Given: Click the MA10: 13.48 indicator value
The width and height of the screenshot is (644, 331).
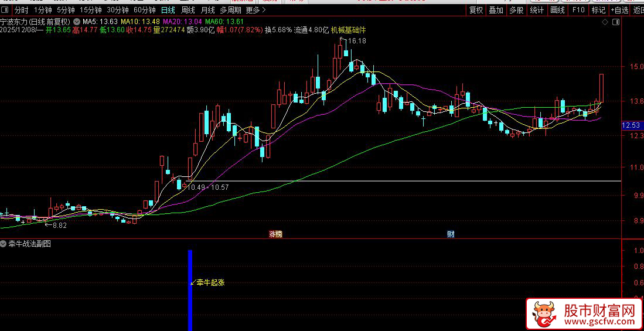Looking at the screenshot, I should point(140,21).
